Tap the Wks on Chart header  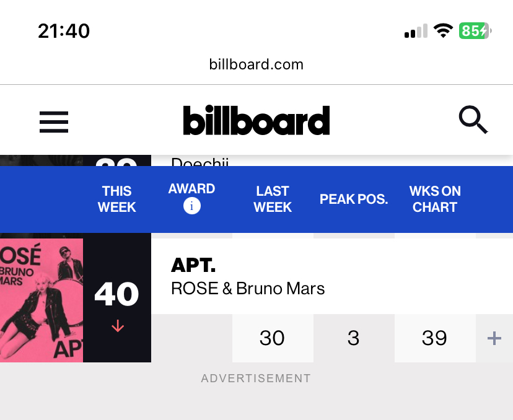pos(435,199)
